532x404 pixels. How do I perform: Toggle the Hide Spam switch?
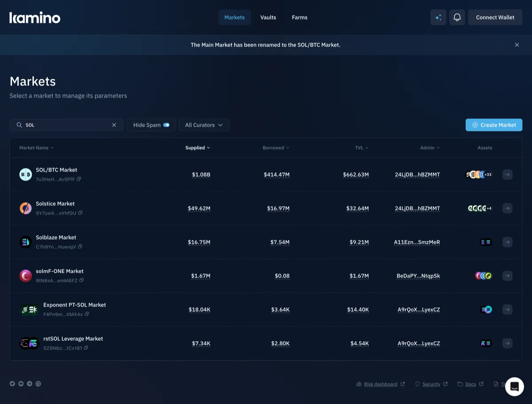tap(166, 125)
